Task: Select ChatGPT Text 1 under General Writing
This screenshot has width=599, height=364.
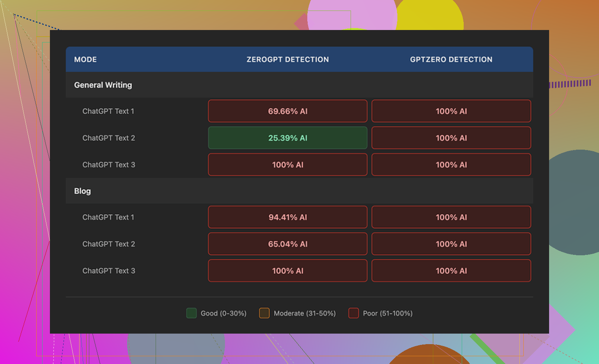Action: click(x=108, y=111)
